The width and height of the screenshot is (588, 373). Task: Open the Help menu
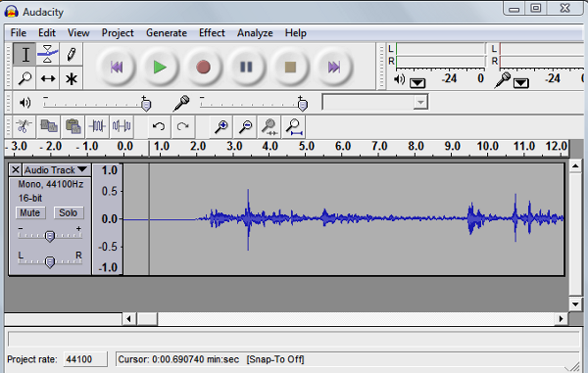click(x=296, y=33)
